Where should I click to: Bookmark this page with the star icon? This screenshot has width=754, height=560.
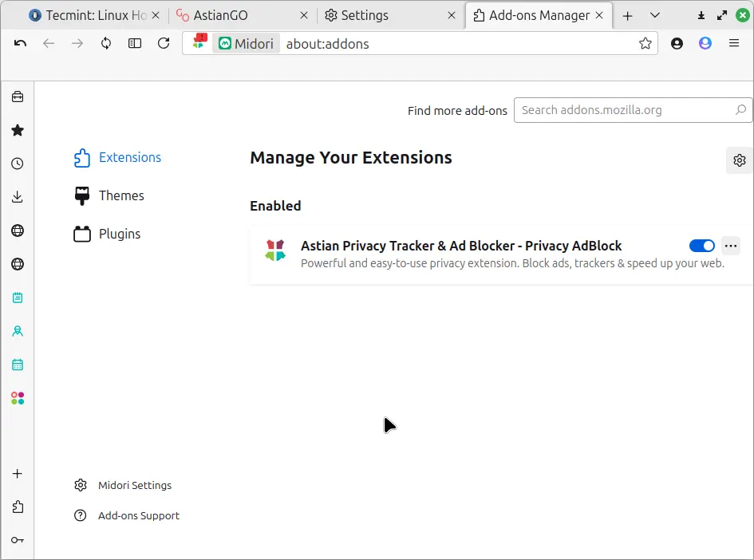645,43
